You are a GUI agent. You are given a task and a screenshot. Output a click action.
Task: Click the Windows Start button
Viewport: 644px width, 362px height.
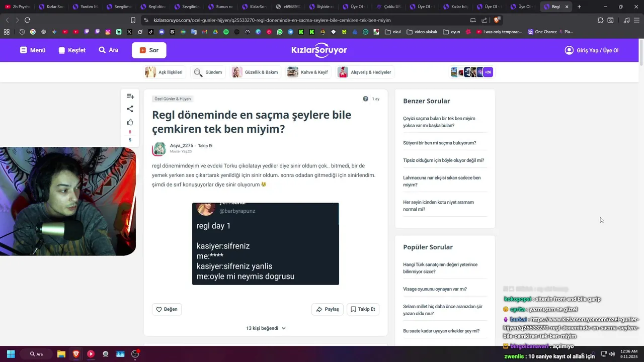point(11,354)
